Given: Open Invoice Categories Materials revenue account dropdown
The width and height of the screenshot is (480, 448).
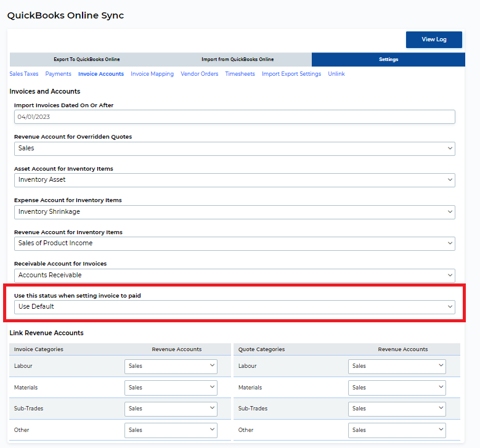Looking at the screenshot, I should click(171, 388).
